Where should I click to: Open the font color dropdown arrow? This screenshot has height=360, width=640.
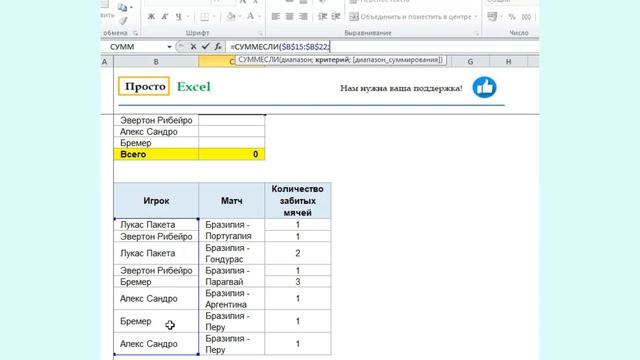pos(259,17)
